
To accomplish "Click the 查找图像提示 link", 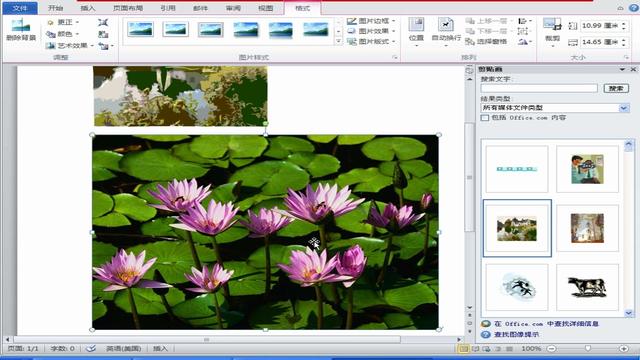I will point(516,334).
